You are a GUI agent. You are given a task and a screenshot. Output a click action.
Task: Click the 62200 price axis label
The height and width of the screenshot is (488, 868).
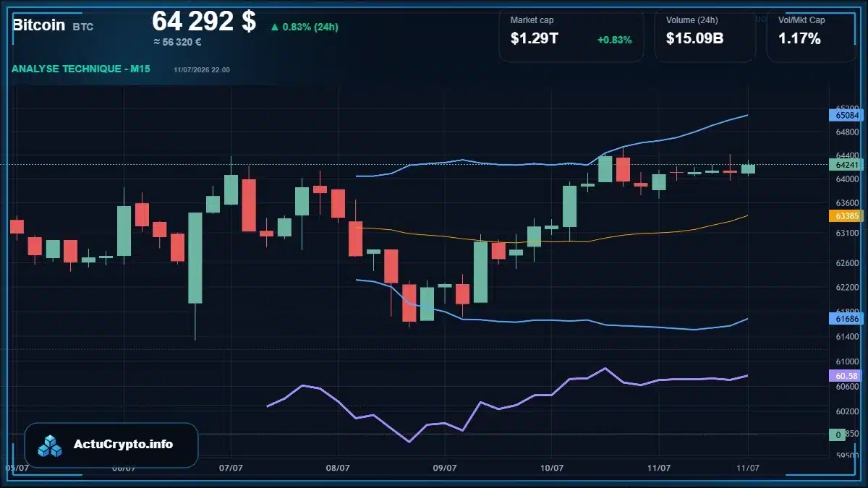846,287
